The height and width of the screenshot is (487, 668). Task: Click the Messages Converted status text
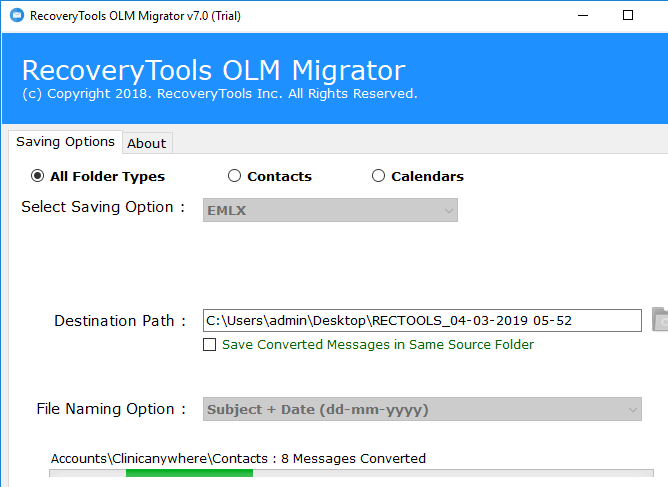(x=238, y=459)
